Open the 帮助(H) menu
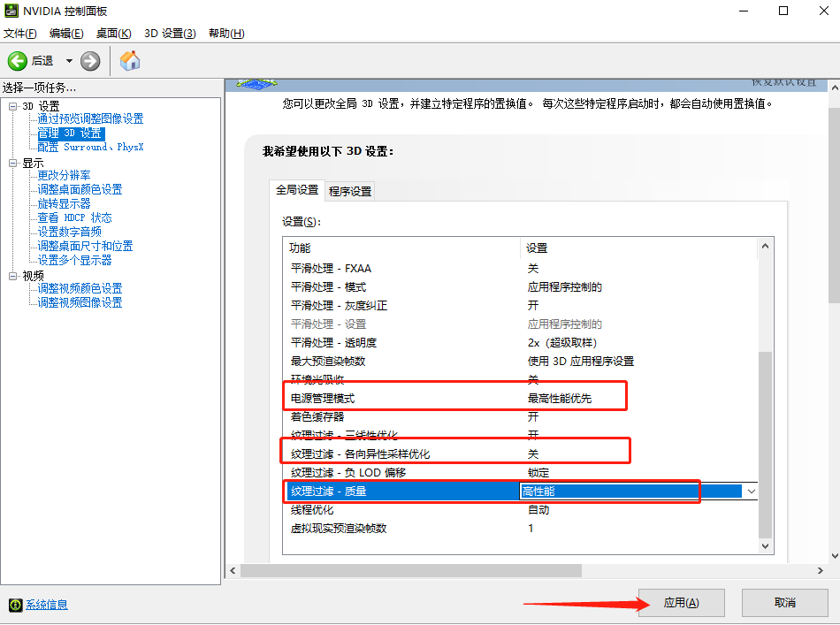Viewport: 840px width, 625px height. click(226, 34)
